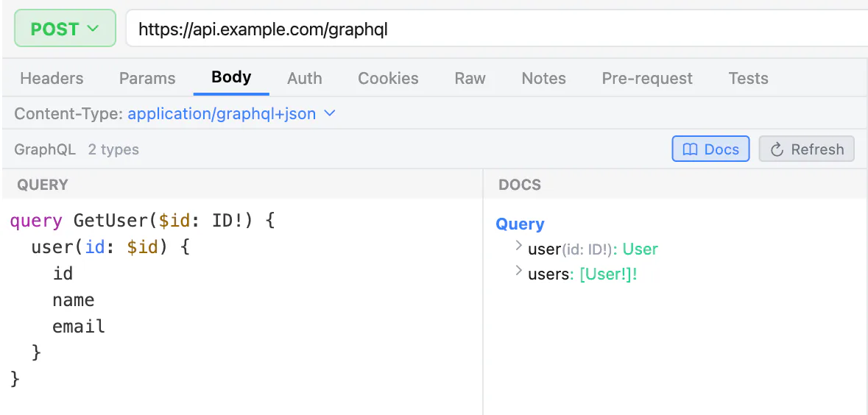Click the book icon in Docs button
This screenshot has height=415, width=868.
point(690,149)
